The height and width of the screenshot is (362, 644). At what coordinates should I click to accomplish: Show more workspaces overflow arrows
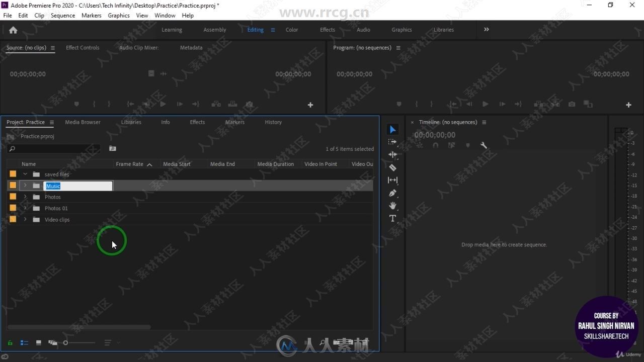[x=487, y=30]
